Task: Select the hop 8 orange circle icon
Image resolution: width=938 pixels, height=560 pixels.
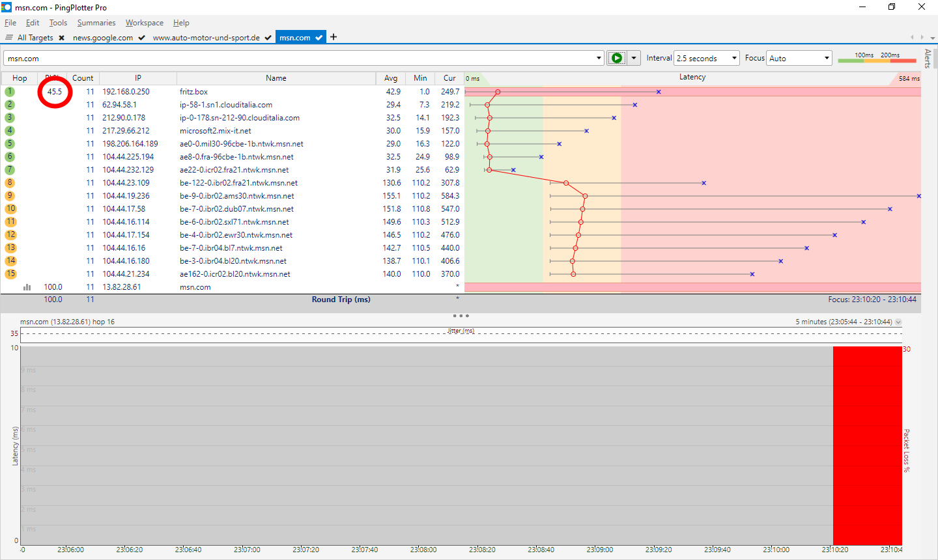Action: (10, 183)
